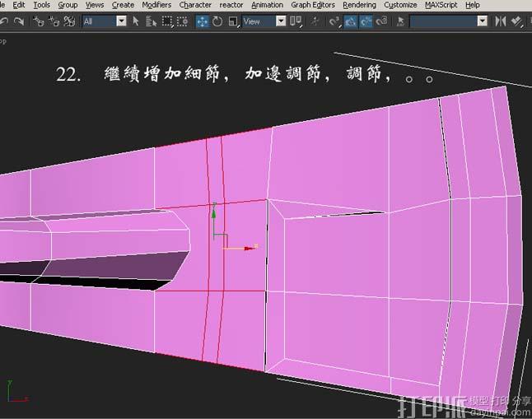Click the Redo arrow in the toolbar
Screen dimensions: 532x419
(x=18, y=21)
